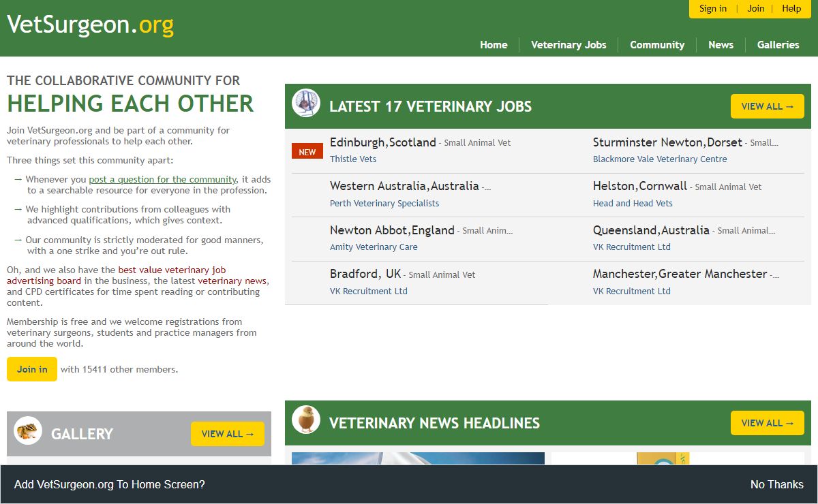The width and height of the screenshot is (818, 504).
Task: Go to the News menu item
Action: click(x=721, y=45)
